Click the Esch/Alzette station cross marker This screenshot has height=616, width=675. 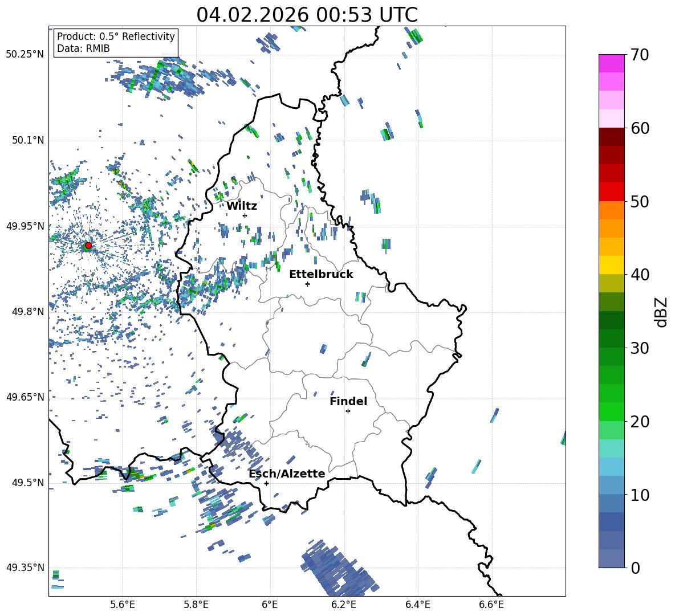pos(266,483)
